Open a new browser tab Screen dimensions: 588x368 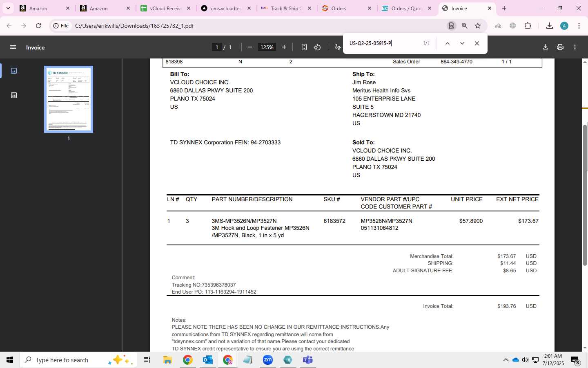(x=504, y=8)
